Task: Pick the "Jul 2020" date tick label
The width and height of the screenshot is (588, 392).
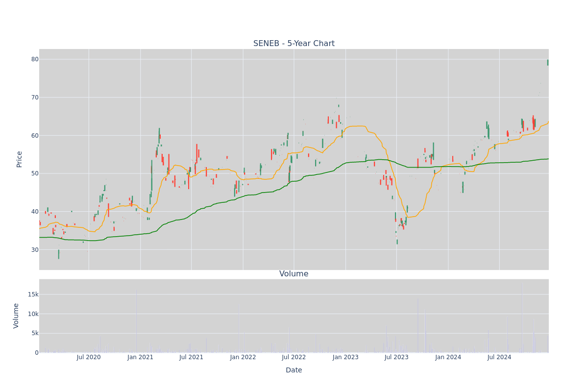Action: [89, 357]
